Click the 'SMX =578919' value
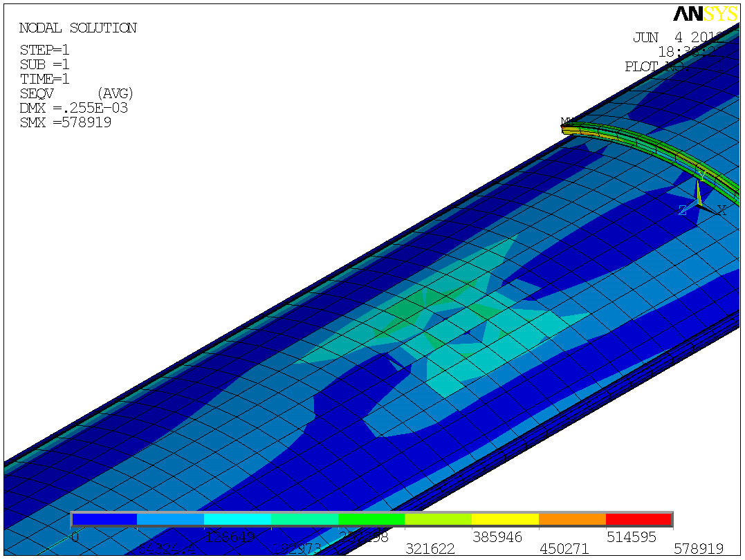 (x=66, y=122)
